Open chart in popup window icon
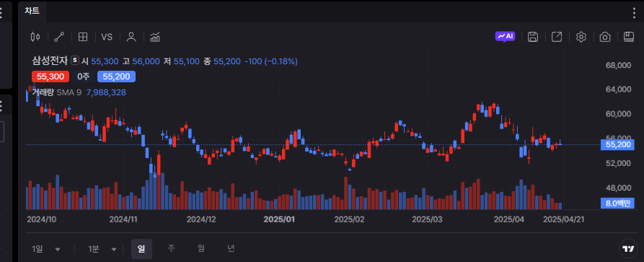This screenshot has height=262, width=644. [557, 37]
